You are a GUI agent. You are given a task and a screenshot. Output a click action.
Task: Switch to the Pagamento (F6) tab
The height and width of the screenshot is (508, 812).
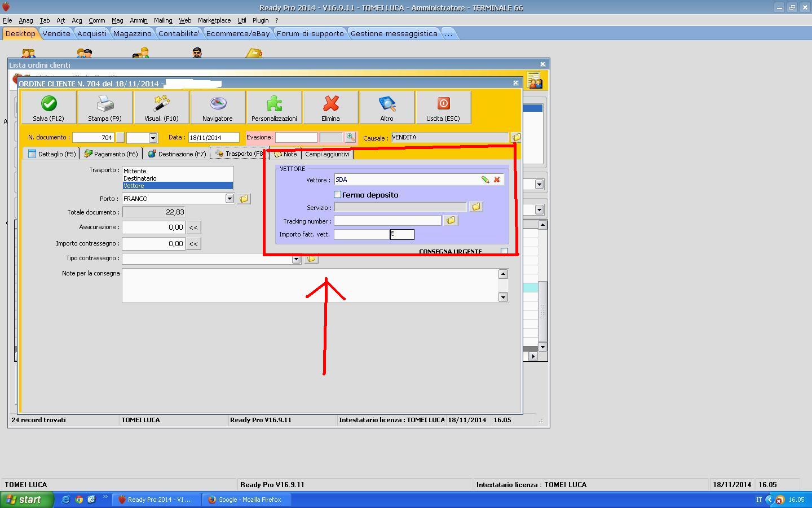click(x=112, y=154)
